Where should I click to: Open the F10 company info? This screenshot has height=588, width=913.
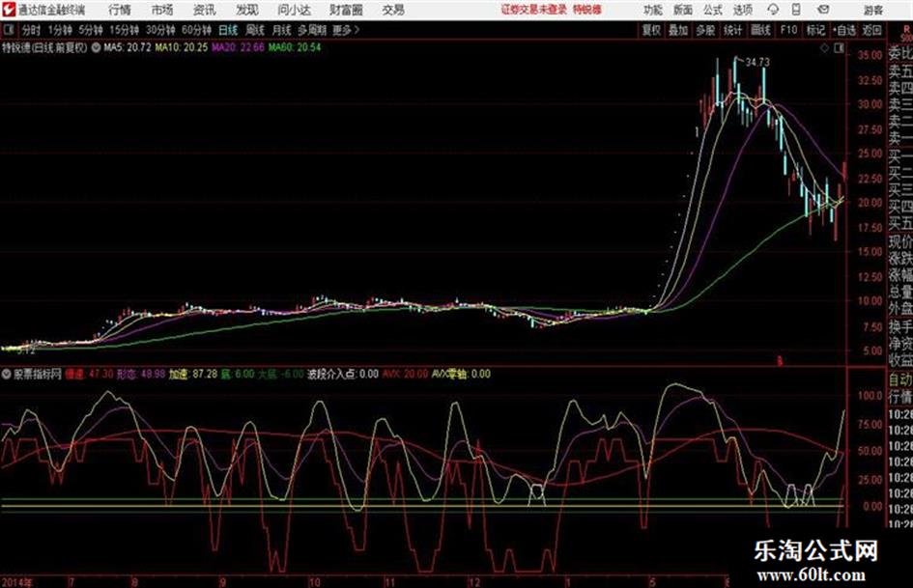pos(788,30)
